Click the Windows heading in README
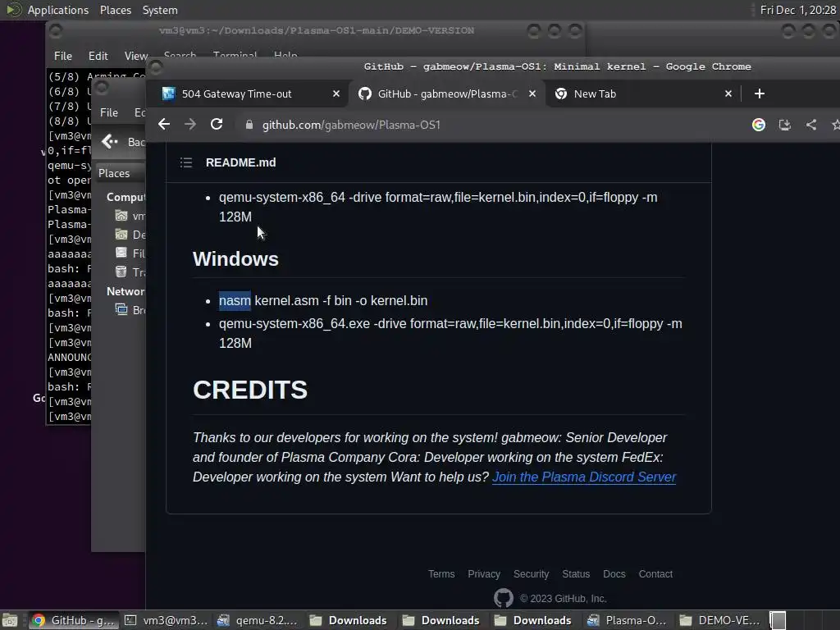Screen dimensions: 840x630 coord(235,258)
